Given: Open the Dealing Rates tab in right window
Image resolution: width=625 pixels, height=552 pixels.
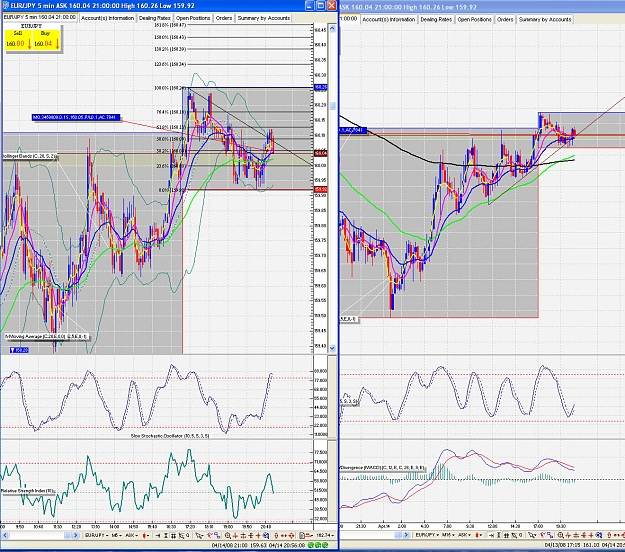Looking at the screenshot, I should [x=436, y=19].
